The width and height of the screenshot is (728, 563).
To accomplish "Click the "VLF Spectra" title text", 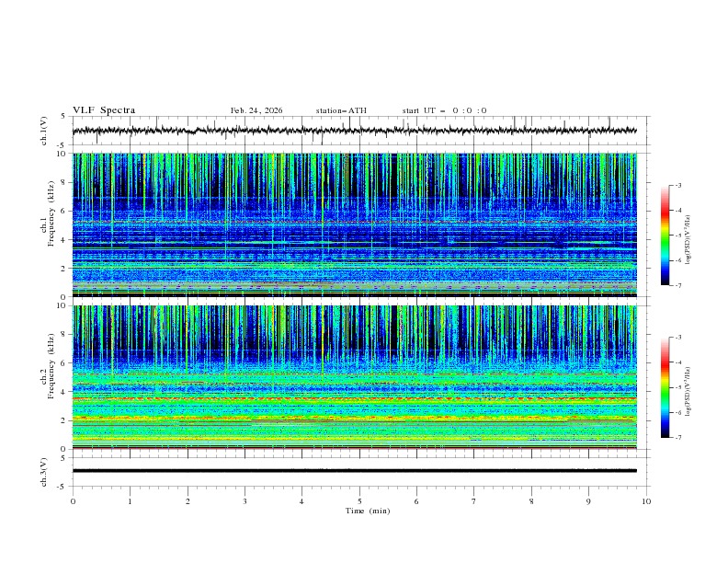I will click(104, 110).
